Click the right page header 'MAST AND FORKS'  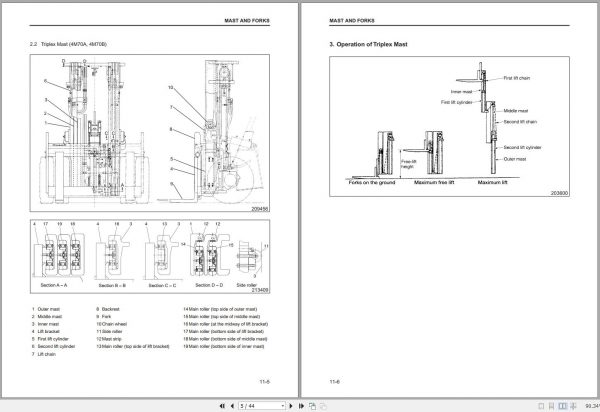click(x=352, y=21)
